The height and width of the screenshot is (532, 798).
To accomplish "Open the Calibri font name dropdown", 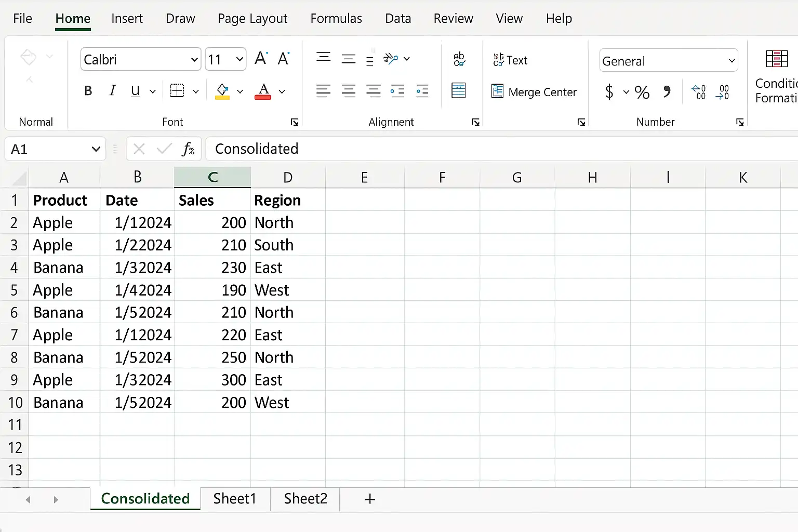I will click(x=194, y=60).
